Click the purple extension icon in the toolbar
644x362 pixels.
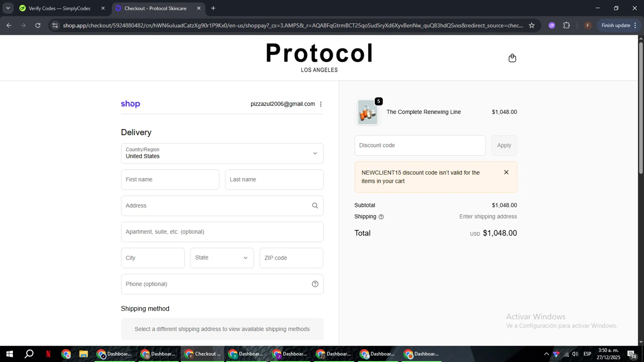552,25
